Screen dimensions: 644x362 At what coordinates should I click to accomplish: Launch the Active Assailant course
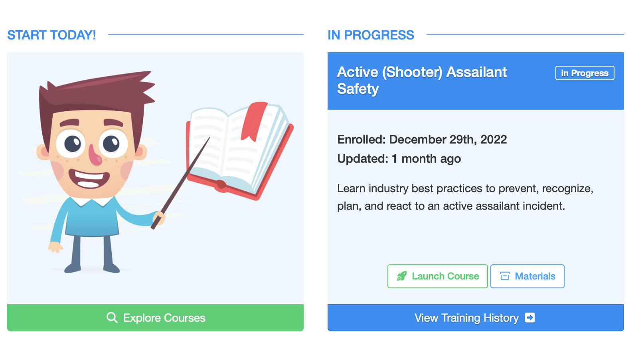click(x=438, y=276)
